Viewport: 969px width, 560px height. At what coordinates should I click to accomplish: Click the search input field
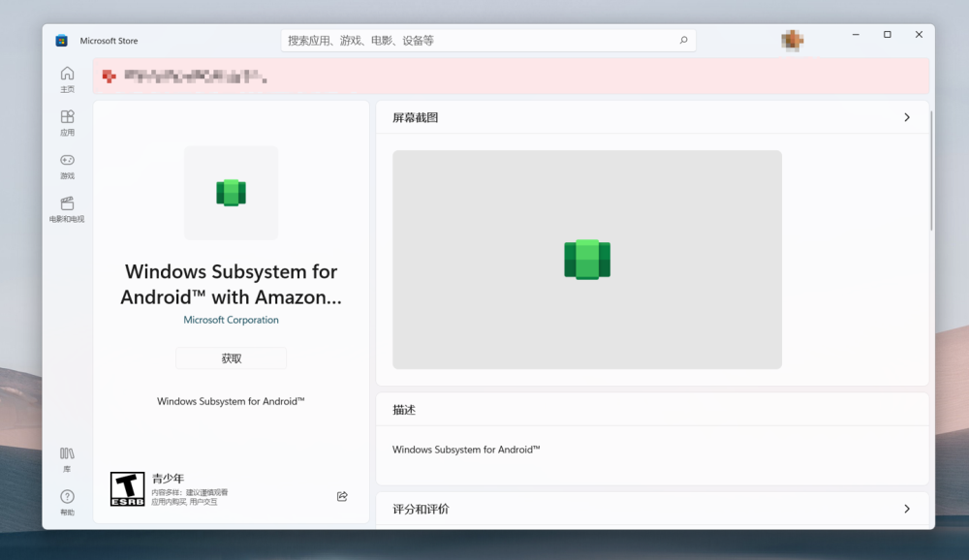pos(484,40)
